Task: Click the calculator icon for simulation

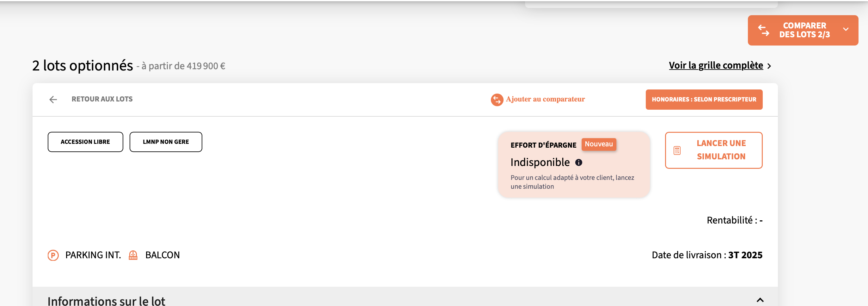Action: [x=677, y=151]
